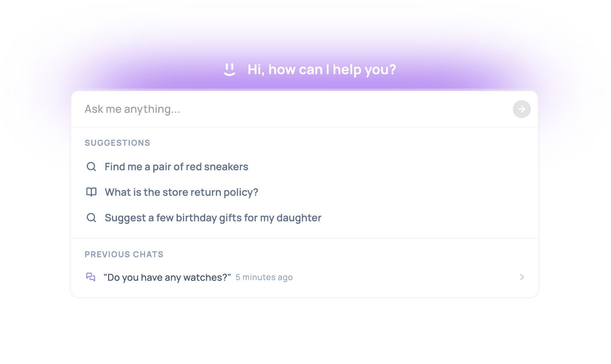Select "Find me a pair of red sneakers"
The image size is (611, 364).
click(176, 167)
